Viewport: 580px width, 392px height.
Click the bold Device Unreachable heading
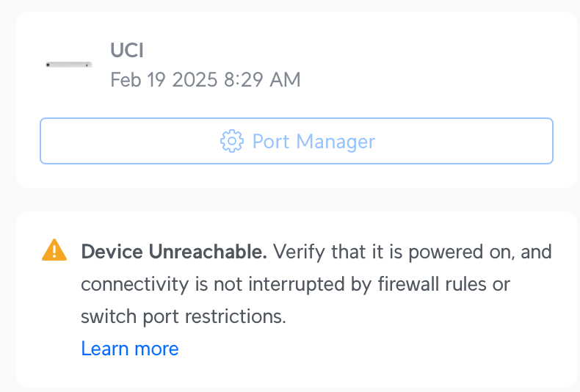174,253
